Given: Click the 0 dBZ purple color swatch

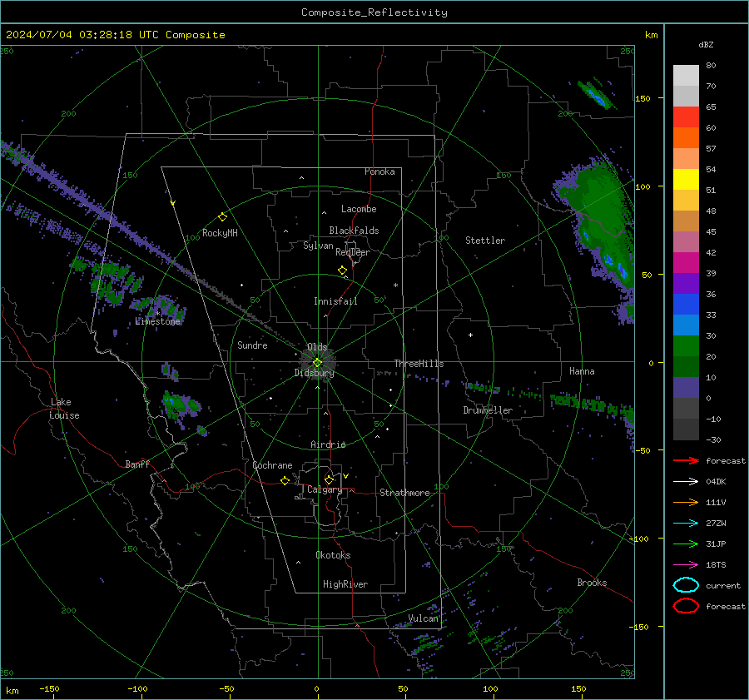Looking at the screenshot, I should click(686, 388).
